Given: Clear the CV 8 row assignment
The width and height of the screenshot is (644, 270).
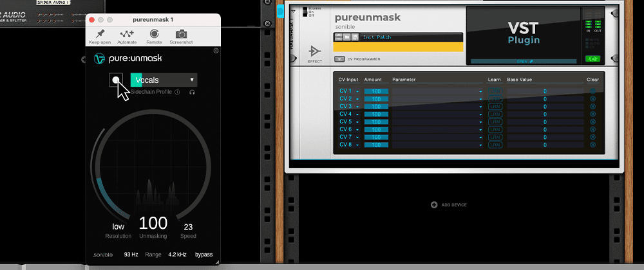Looking at the screenshot, I should point(592,145).
